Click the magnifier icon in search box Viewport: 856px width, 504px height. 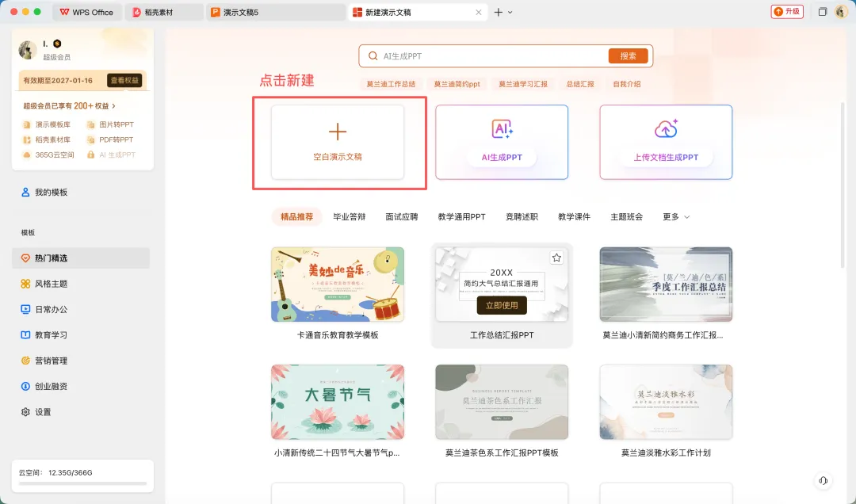[x=373, y=56]
